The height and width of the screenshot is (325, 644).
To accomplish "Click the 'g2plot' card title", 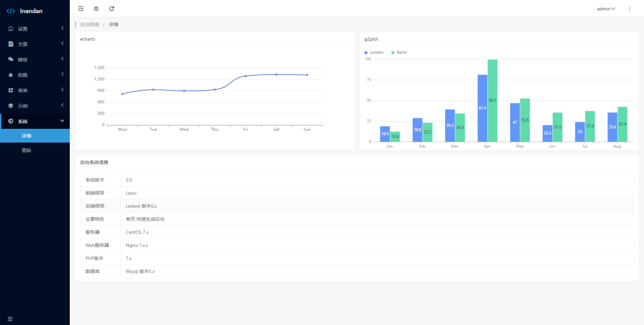I will tap(371, 39).
